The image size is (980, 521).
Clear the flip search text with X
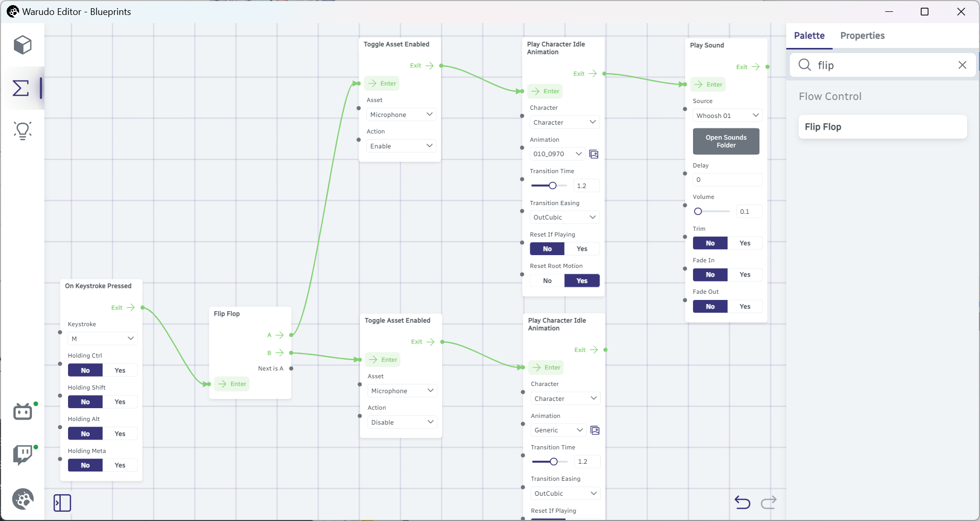(x=962, y=65)
